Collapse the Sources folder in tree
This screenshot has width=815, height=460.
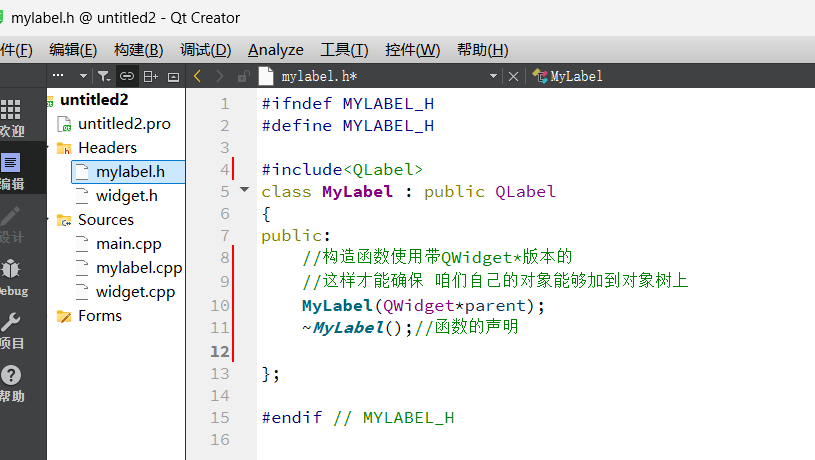[48, 220]
